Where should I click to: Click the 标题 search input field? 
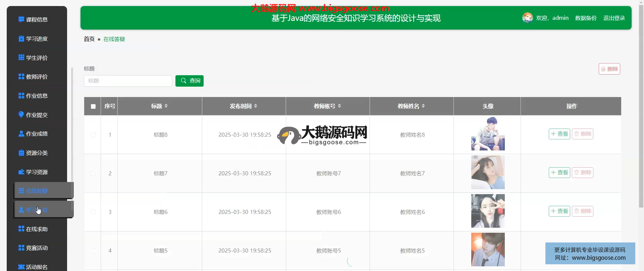pyautogui.click(x=128, y=81)
